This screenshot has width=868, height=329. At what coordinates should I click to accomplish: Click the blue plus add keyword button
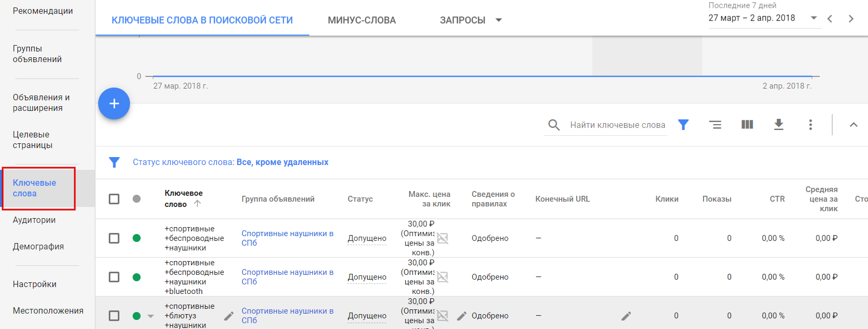114,103
